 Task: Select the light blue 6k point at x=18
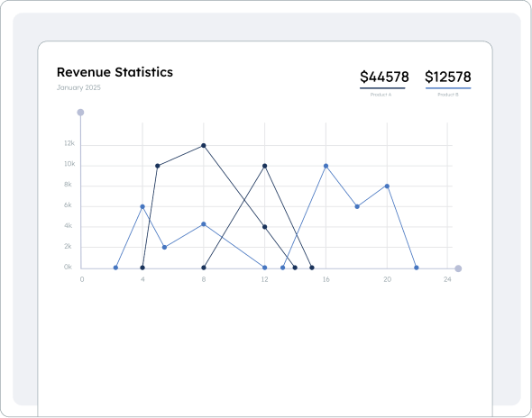point(357,206)
